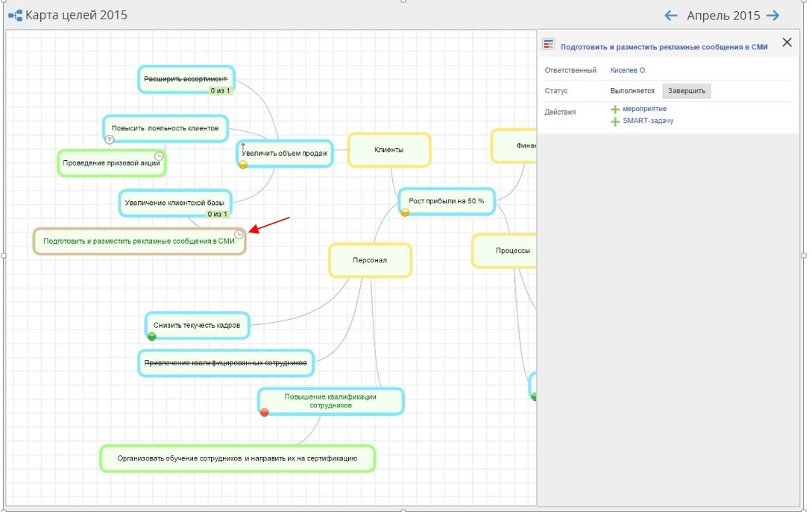Select the Рост прибыли на 50 % node

[x=446, y=200]
